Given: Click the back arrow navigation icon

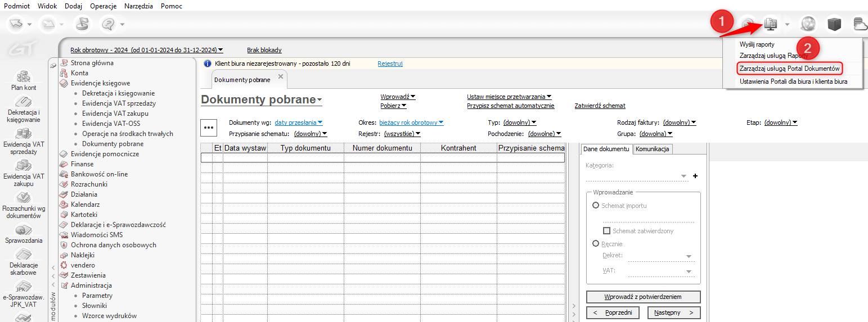Looking at the screenshot, I should tap(16, 24).
